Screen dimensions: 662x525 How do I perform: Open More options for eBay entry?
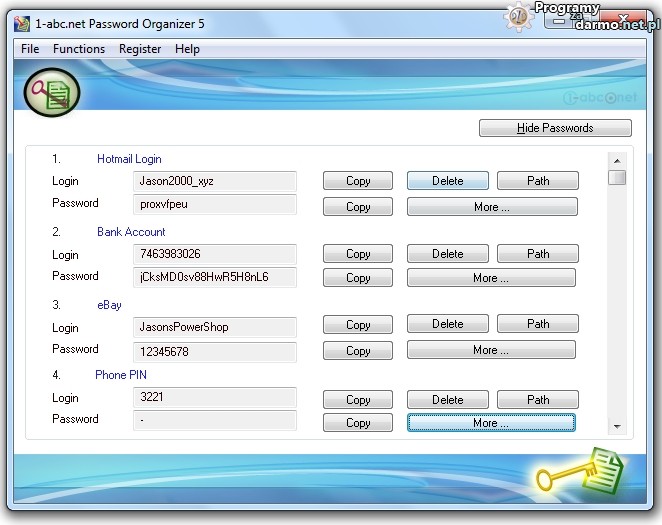coord(491,350)
